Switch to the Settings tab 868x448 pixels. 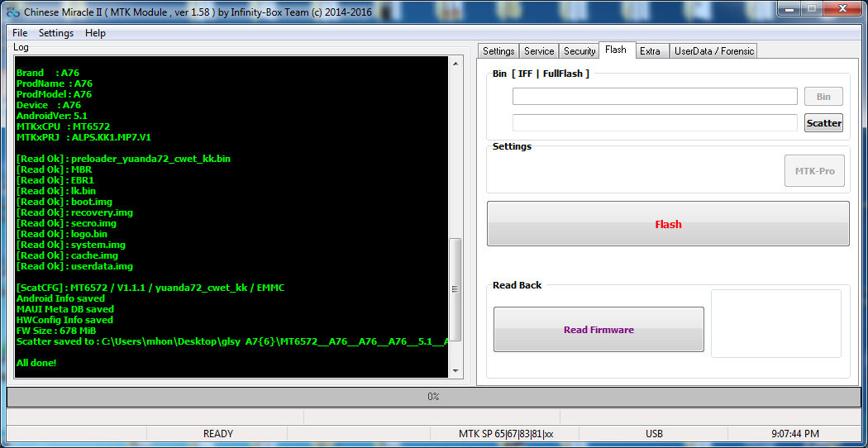pyautogui.click(x=498, y=51)
